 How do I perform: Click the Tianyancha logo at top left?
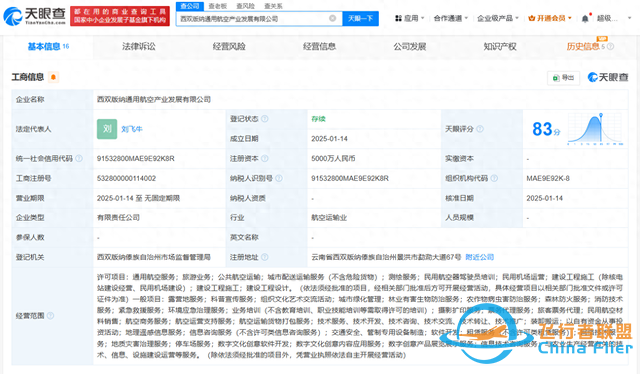[x=35, y=16]
